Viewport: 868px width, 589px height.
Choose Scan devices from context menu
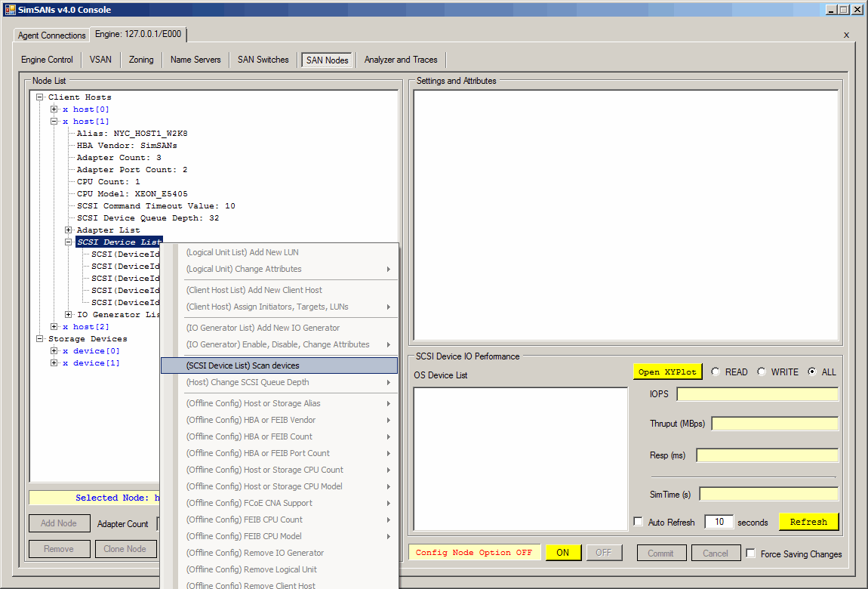pos(279,365)
